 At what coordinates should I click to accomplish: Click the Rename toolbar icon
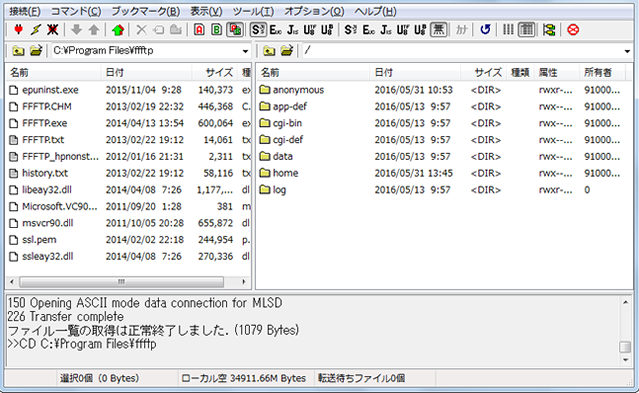point(159,30)
